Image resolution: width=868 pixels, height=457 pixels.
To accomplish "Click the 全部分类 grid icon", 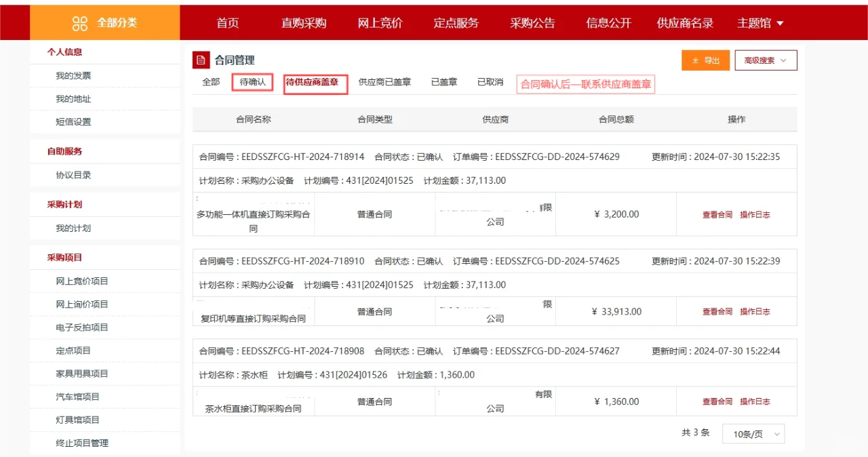I will tap(80, 22).
